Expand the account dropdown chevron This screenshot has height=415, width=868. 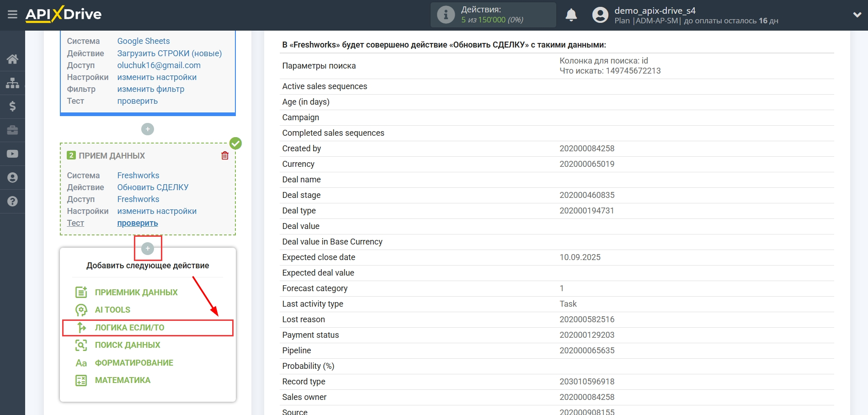(x=857, y=15)
